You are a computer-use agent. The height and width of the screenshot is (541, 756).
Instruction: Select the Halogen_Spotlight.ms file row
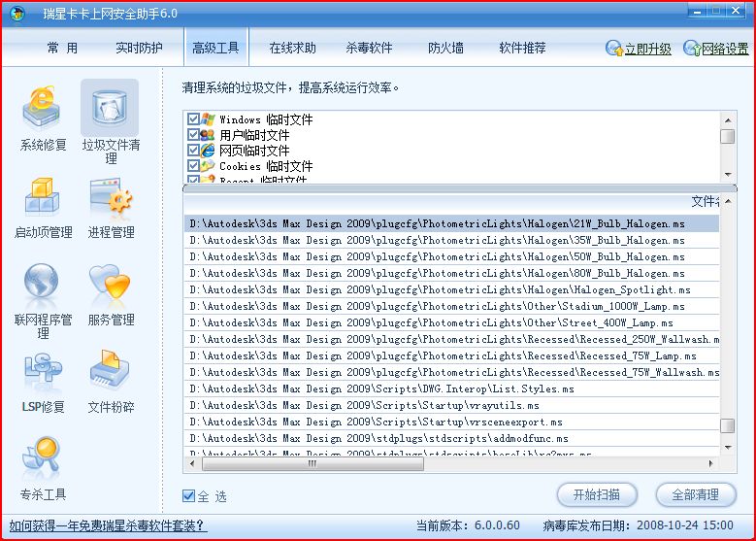[x=452, y=289]
